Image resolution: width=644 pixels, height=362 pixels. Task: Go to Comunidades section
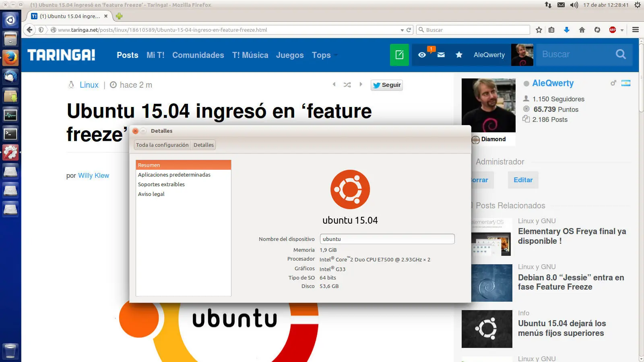[198, 55]
